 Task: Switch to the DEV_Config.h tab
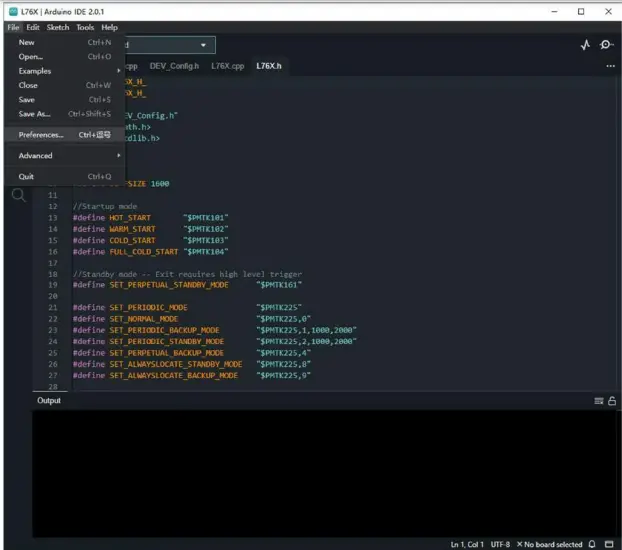pyautogui.click(x=174, y=66)
